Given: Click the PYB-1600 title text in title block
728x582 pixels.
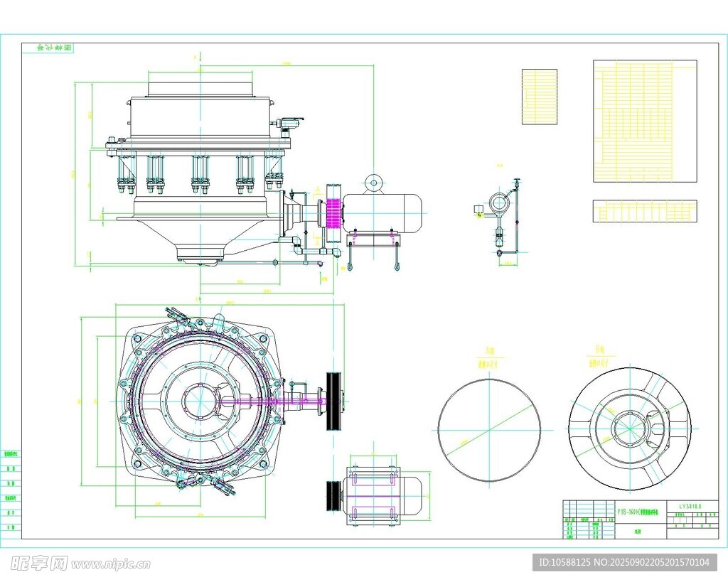Looking at the screenshot, I should point(637,510).
